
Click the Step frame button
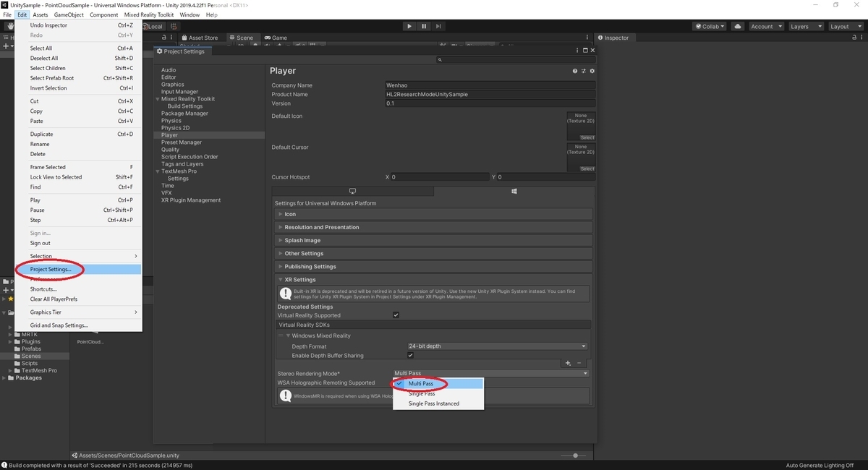click(439, 26)
